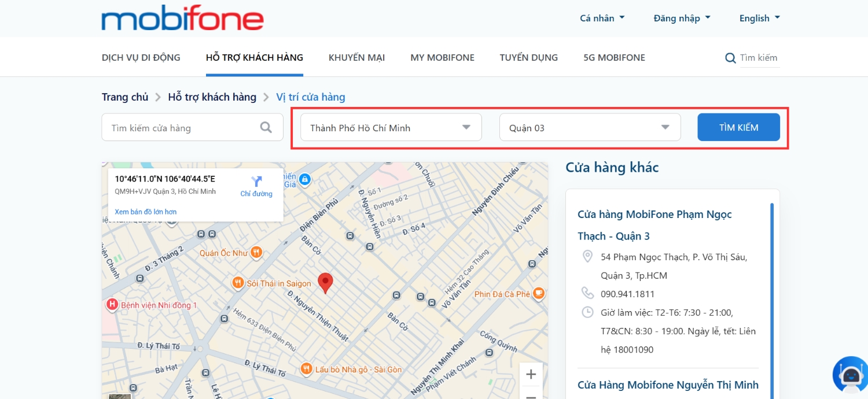868x399 pixels.
Task: Click the phone icon beside 090.941.1811
Action: pyautogui.click(x=587, y=293)
